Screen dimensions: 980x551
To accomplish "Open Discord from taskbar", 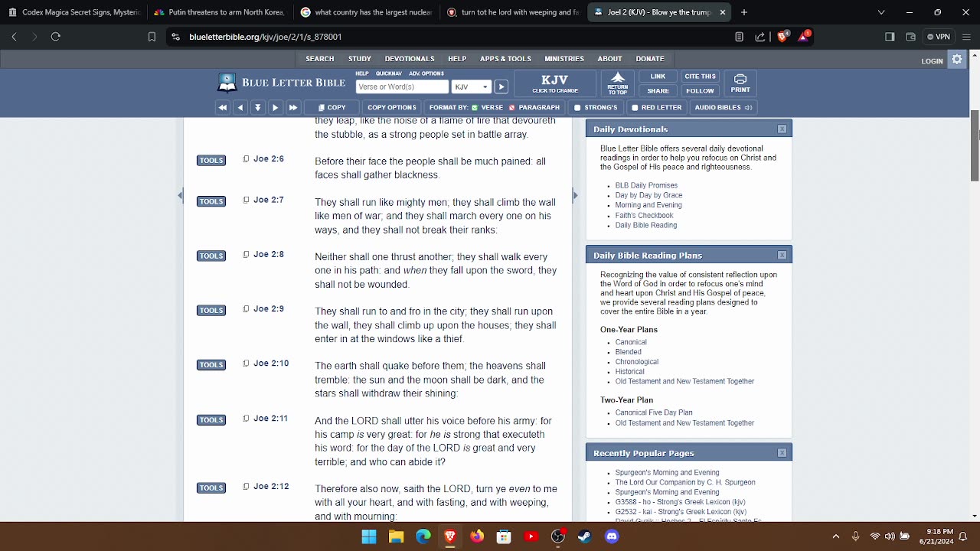I will [612, 536].
